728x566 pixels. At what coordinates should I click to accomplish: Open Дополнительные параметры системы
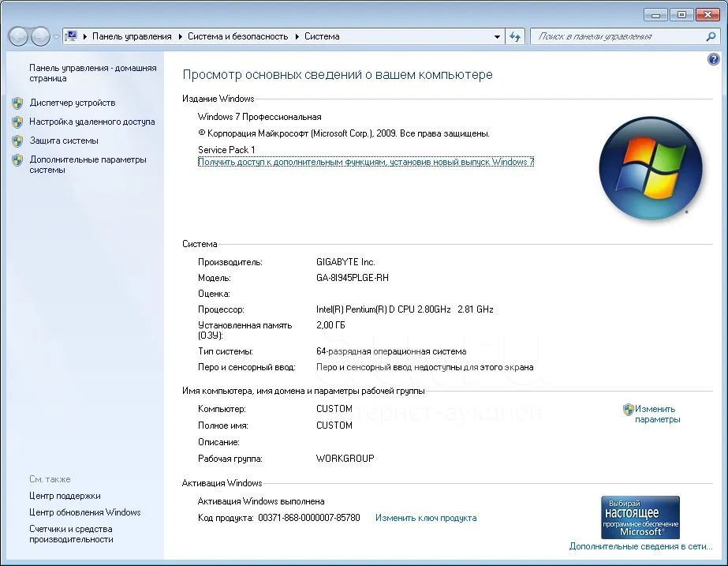click(x=88, y=164)
